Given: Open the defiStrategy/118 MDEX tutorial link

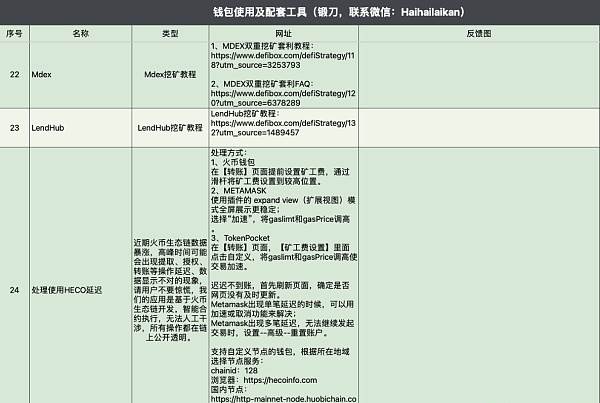Looking at the screenshot, I should point(283,60).
